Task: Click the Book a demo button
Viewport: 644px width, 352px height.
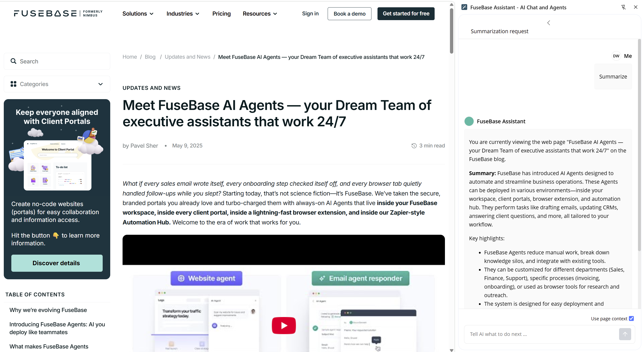Action: click(x=350, y=14)
